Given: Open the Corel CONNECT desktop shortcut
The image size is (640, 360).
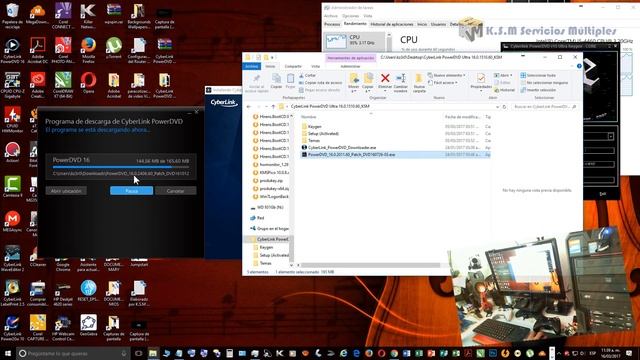Looking at the screenshot, I should point(63,16).
